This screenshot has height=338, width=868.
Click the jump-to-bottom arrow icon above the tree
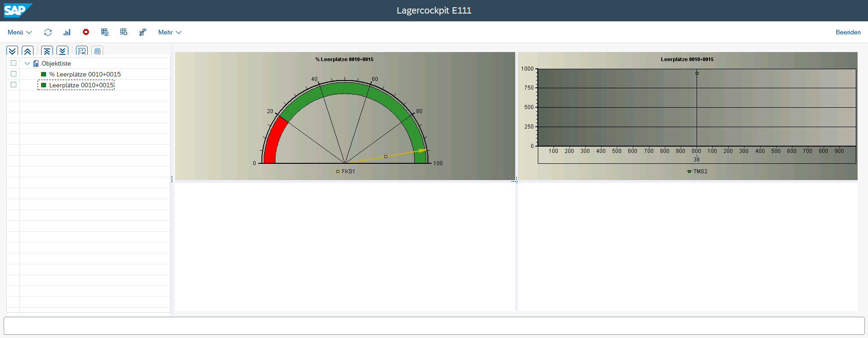tap(62, 51)
